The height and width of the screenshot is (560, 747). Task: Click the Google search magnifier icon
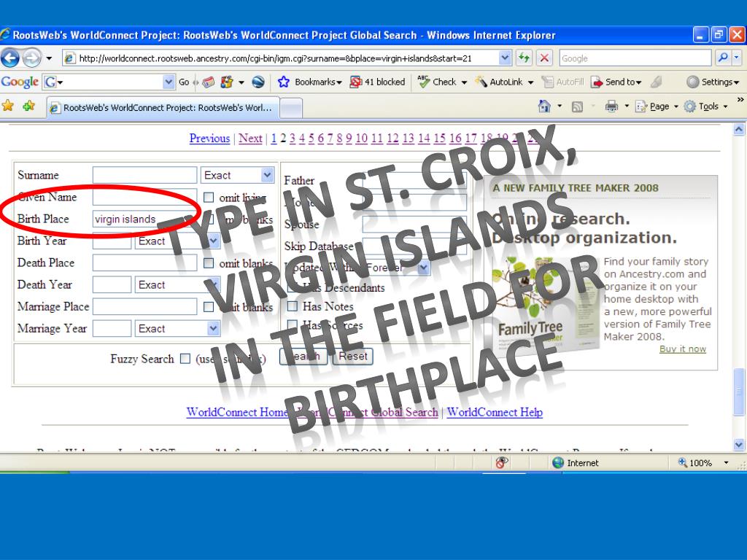click(x=723, y=58)
